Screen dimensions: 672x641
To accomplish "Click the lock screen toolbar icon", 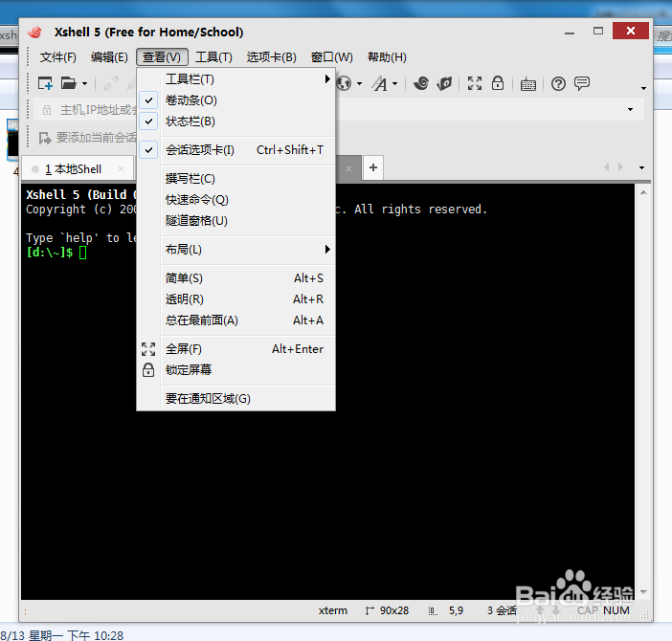I will click(498, 83).
